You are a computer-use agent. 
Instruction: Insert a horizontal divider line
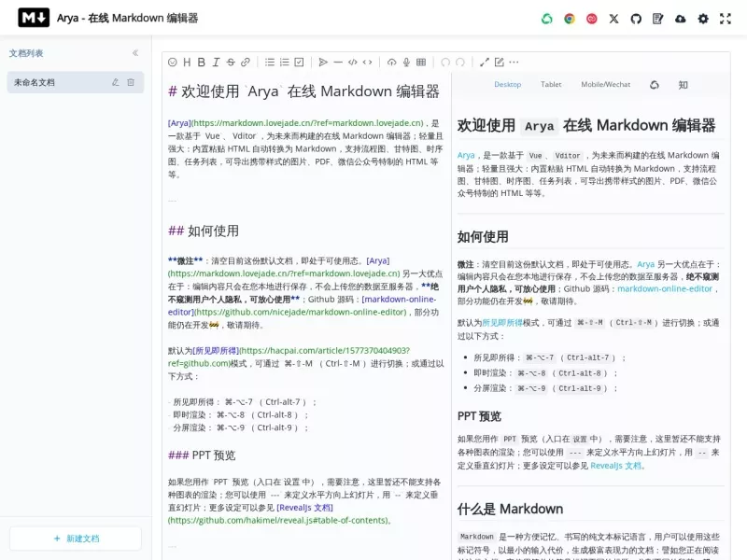coord(338,63)
